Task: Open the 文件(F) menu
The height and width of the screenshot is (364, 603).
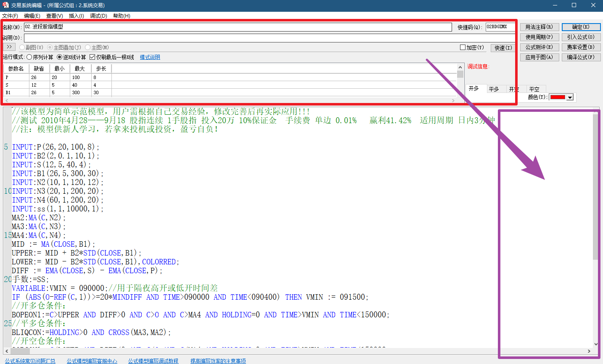Action: pyautogui.click(x=10, y=16)
